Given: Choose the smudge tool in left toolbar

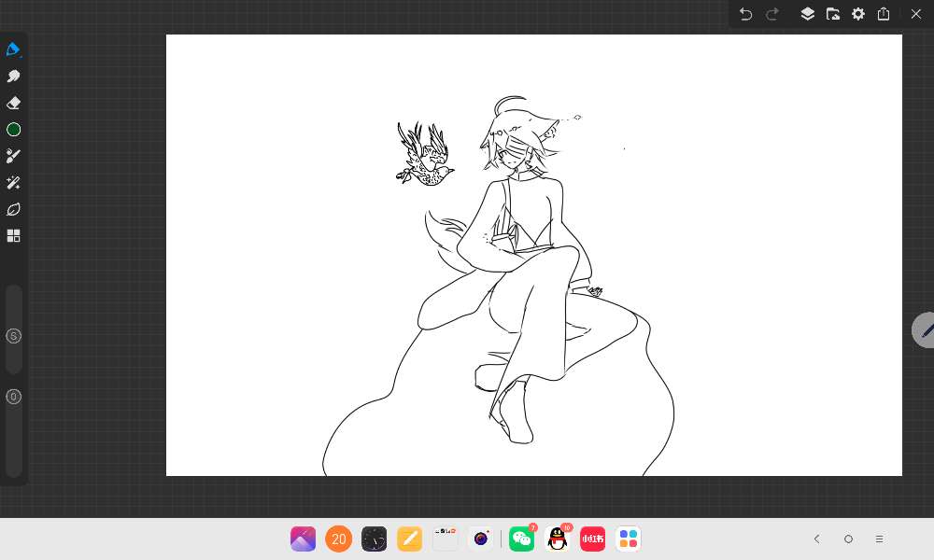Looking at the screenshot, I should point(13,77).
